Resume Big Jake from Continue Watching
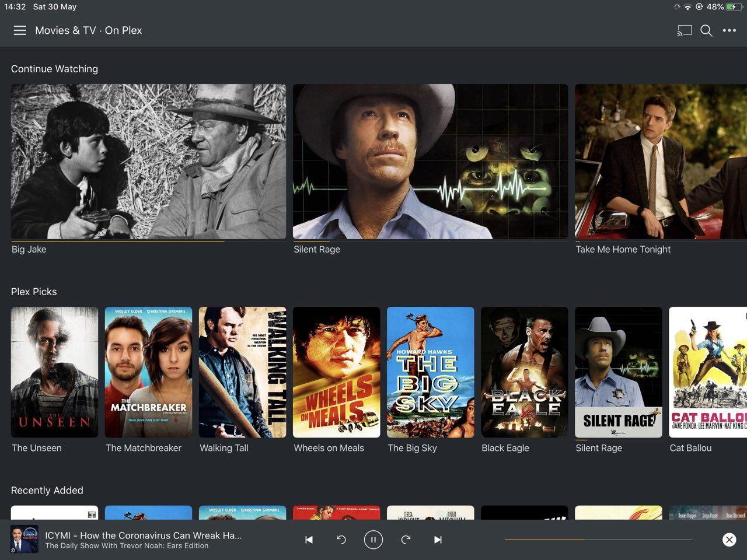The height and width of the screenshot is (560, 747). 149,162
